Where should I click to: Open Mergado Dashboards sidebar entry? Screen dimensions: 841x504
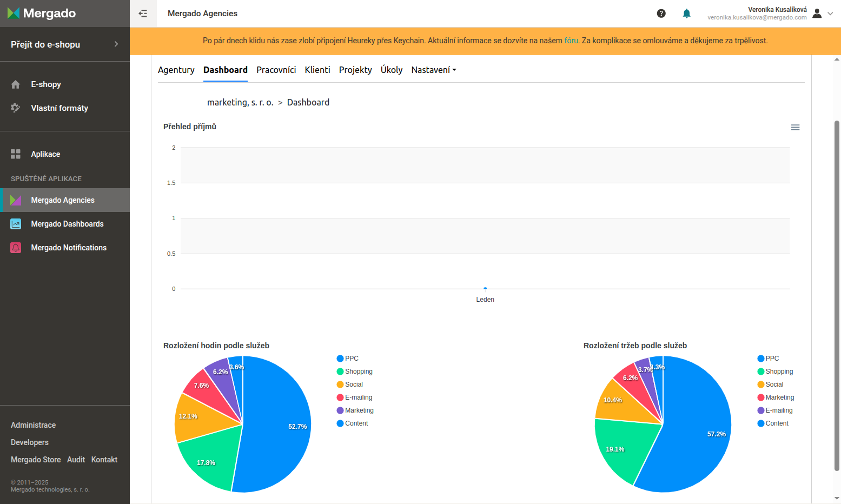point(67,224)
